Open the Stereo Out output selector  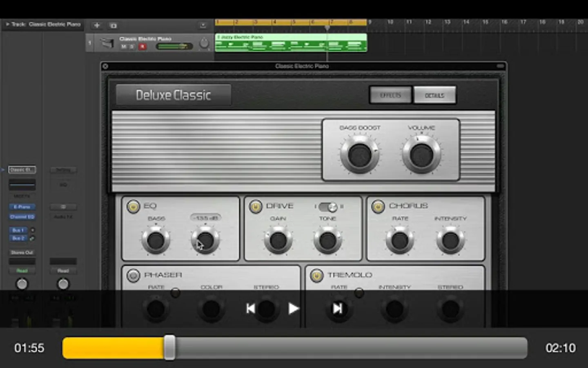point(22,252)
